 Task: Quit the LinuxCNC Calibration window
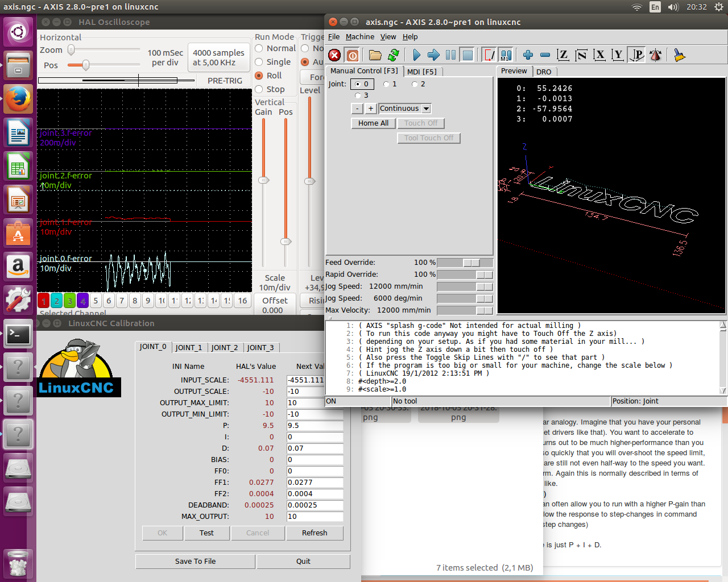[x=303, y=562]
